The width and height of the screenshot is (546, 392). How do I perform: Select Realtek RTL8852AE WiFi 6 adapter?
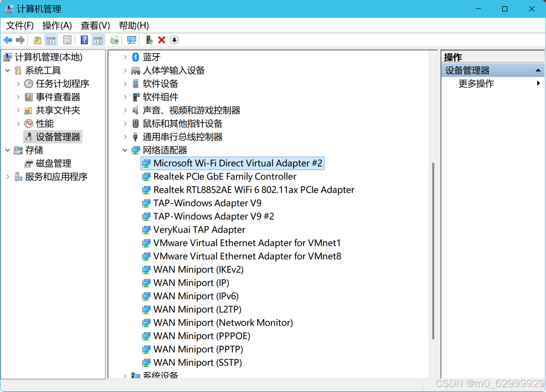(x=254, y=190)
